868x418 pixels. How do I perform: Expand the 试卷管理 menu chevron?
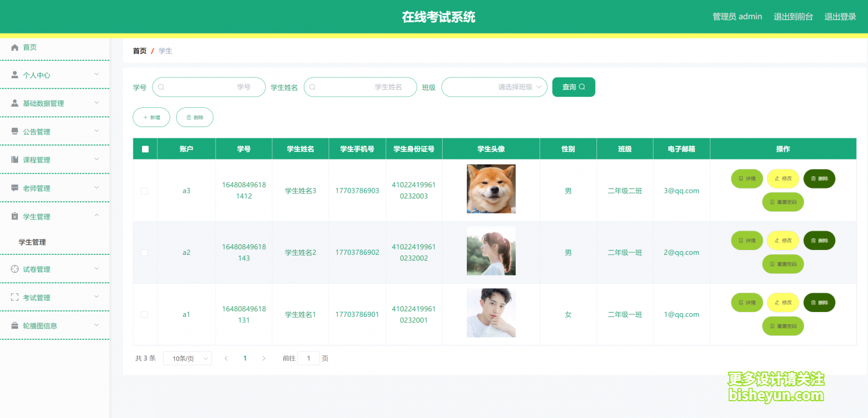point(97,269)
